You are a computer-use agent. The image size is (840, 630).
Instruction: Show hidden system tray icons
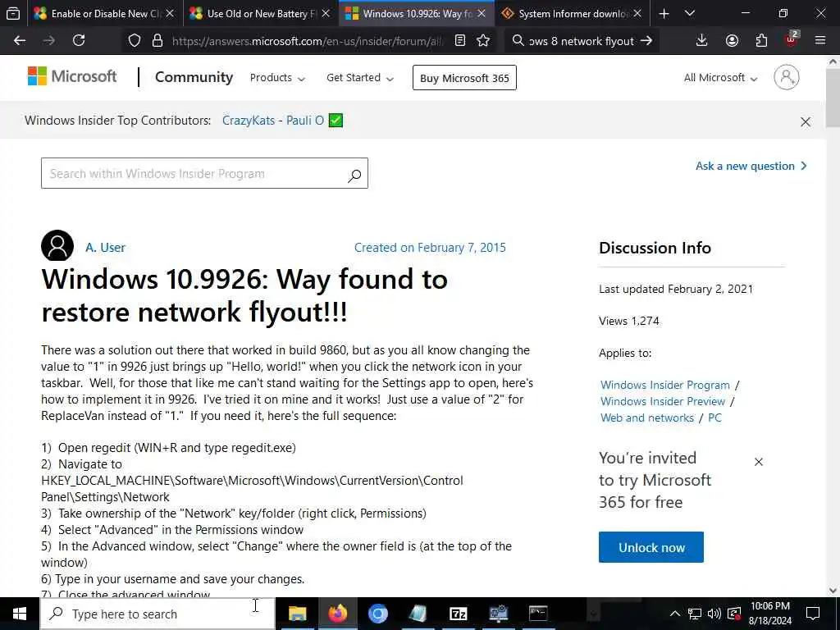tap(675, 614)
